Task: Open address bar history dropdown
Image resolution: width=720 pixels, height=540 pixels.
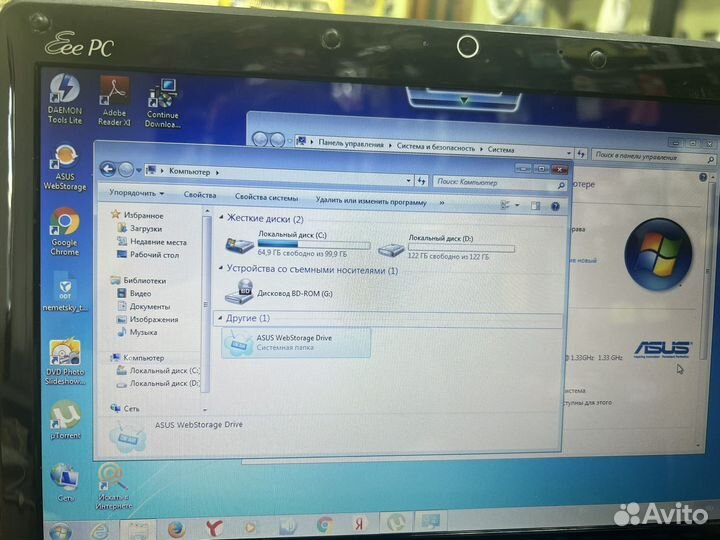Action: [408, 180]
